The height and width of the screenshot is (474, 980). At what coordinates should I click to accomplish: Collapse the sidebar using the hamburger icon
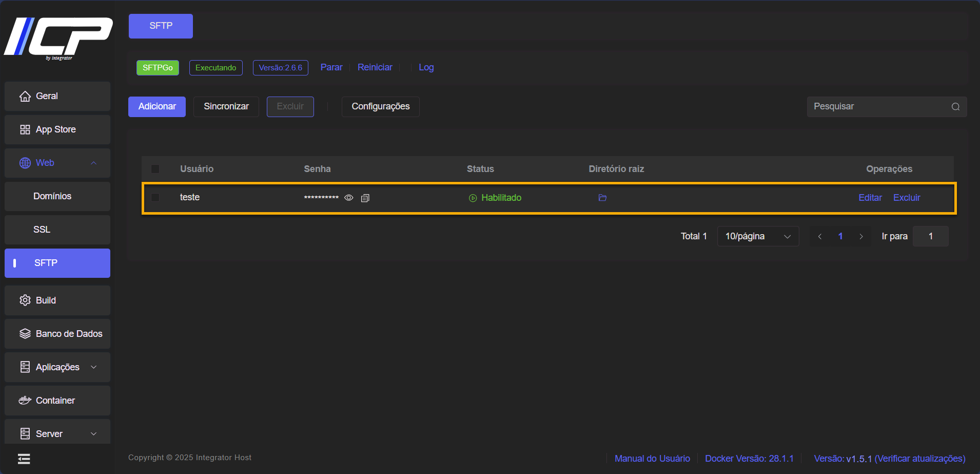pos(24,459)
